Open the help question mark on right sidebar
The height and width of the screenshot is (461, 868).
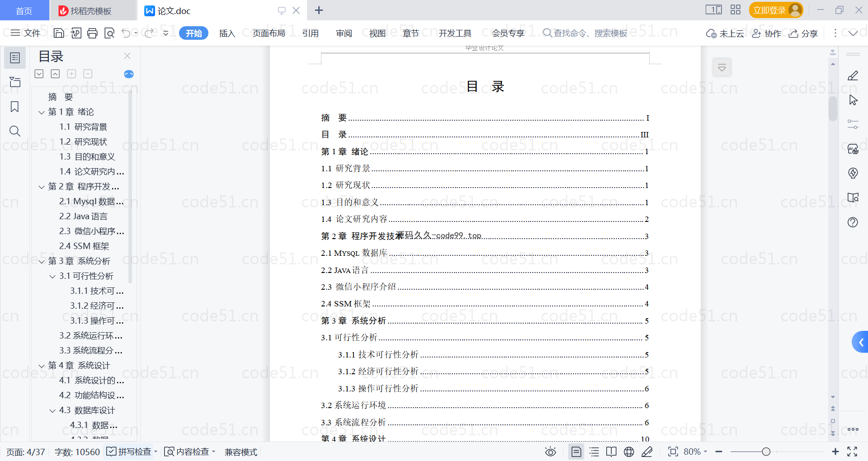pos(853,222)
